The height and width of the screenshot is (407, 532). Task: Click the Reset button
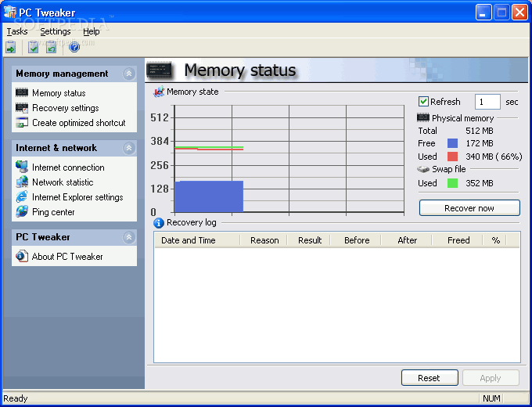(430, 378)
